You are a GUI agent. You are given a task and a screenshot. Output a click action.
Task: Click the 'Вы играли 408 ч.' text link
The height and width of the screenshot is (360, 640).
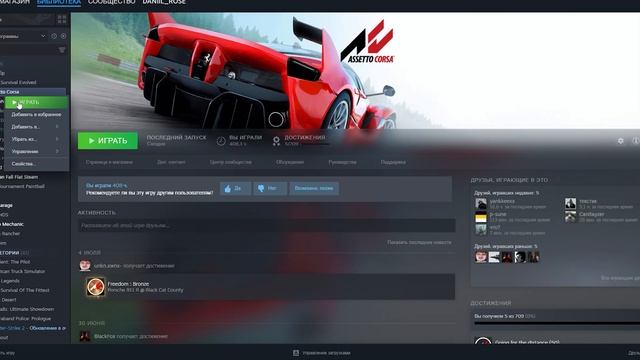coord(107,185)
